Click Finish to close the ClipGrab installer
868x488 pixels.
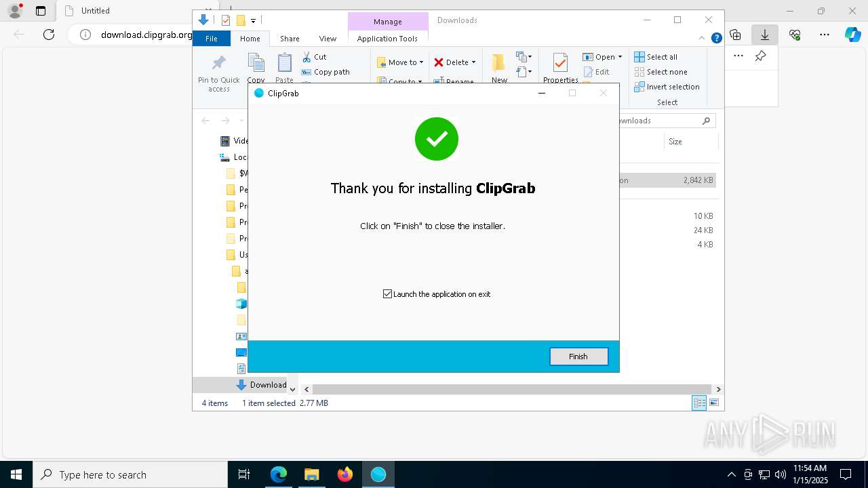tap(578, 357)
